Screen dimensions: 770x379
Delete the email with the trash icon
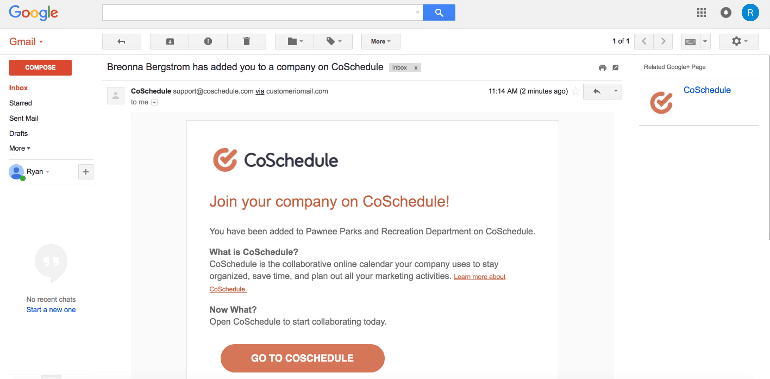tap(247, 42)
